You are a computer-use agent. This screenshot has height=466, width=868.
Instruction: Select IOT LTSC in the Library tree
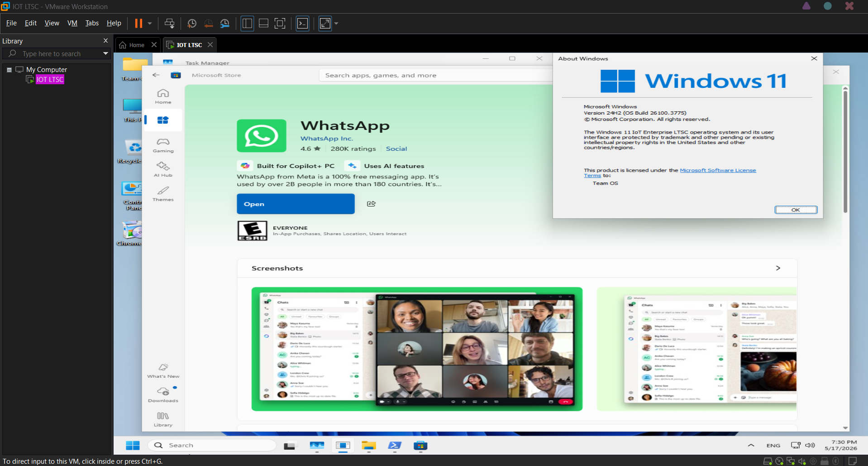tap(50, 79)
